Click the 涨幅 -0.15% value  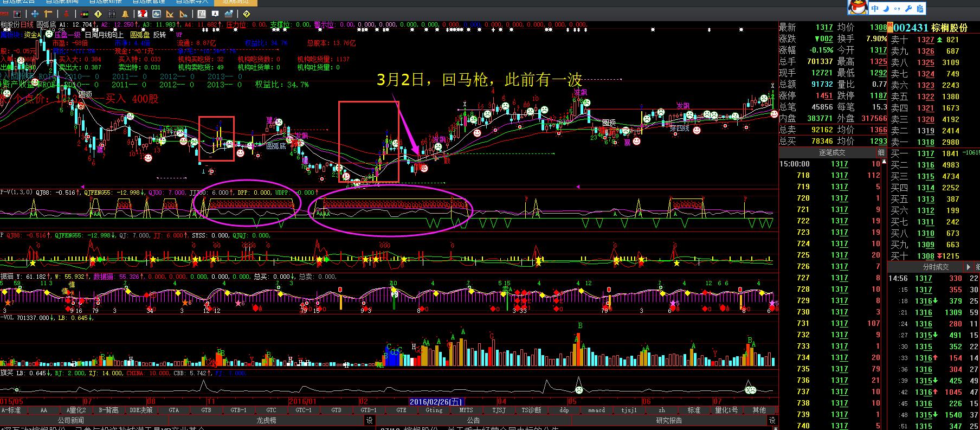click(822, 50)
